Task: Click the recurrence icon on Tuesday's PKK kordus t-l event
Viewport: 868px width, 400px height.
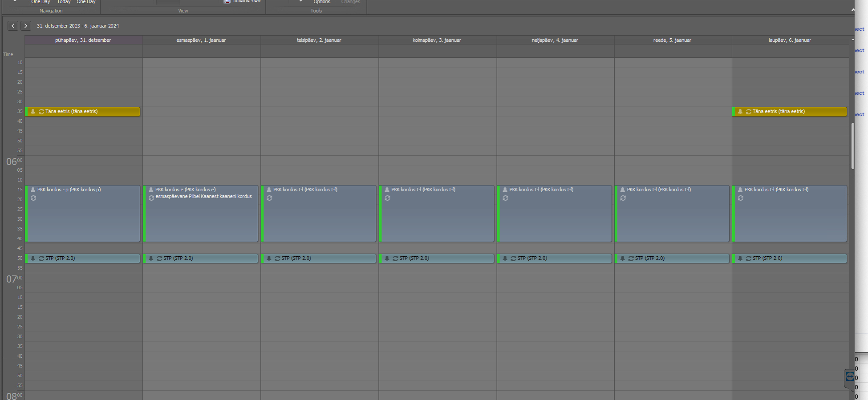Action: (269, 198)
